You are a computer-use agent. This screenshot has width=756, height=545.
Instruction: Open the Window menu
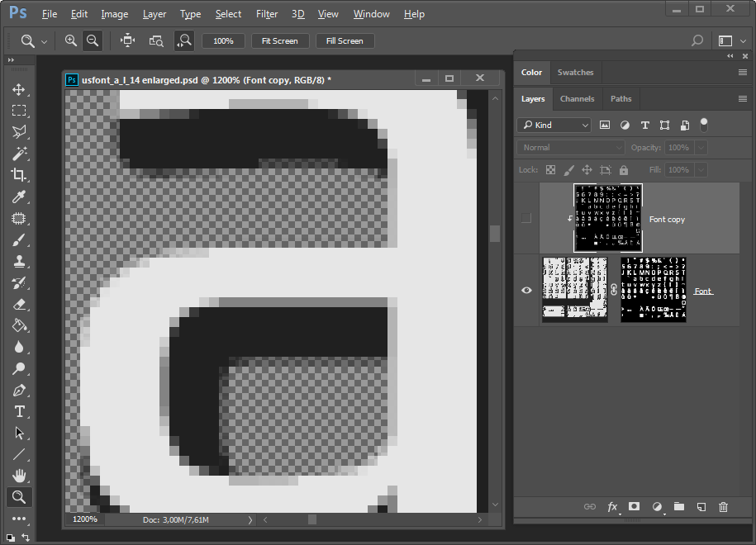click(x=371, y=14)
